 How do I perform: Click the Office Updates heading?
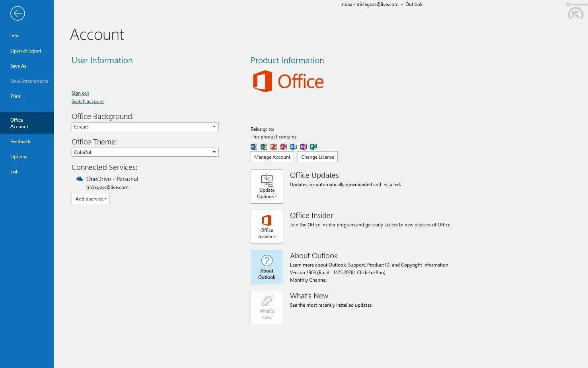[314, 175]
